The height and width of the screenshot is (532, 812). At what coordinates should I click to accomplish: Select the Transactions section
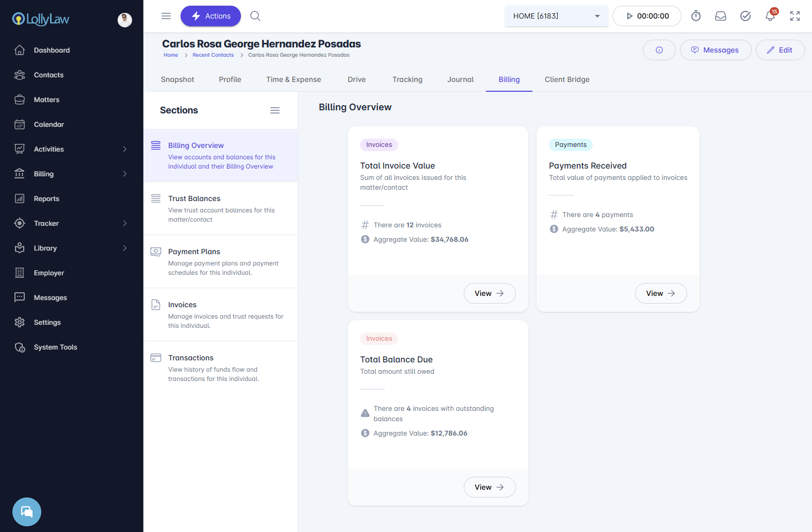pos(221,368)
